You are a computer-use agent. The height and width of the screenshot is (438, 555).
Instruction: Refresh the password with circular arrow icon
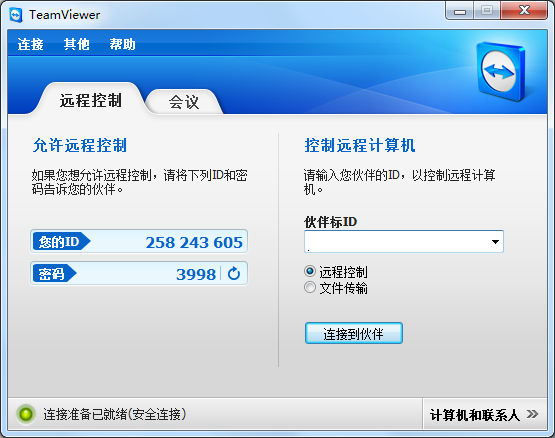point(234,273)
